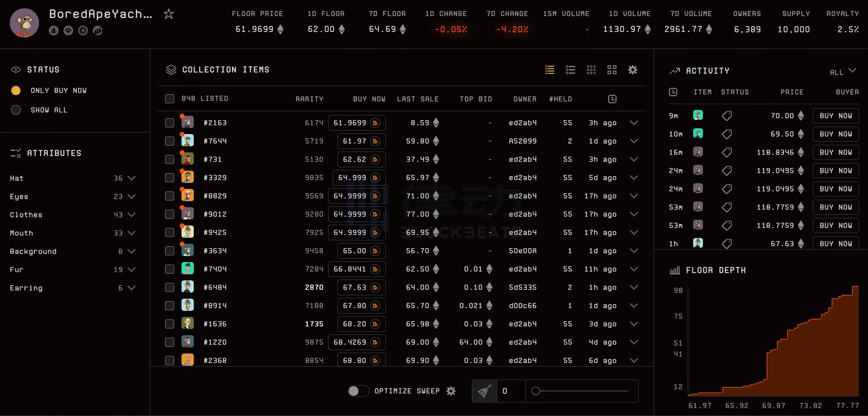Switch to small dotted grid view
This screenshot has height=416, width=868.
[x=591, y=70]
